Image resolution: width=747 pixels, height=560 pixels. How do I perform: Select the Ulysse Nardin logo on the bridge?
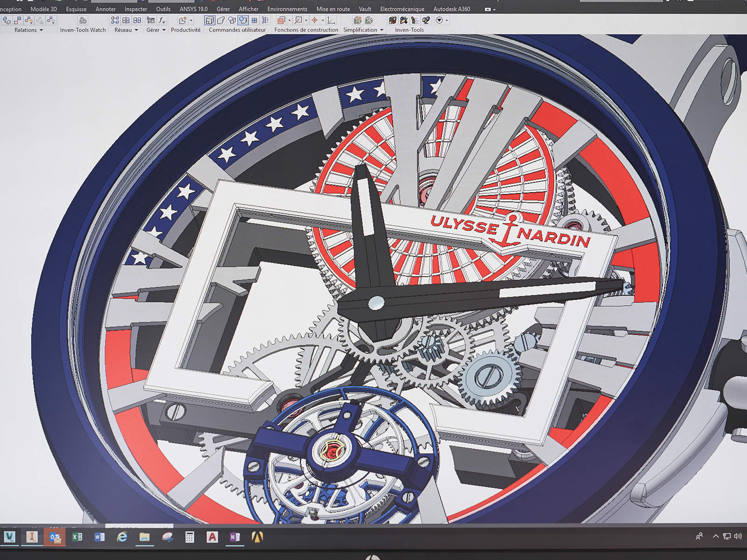510,231
